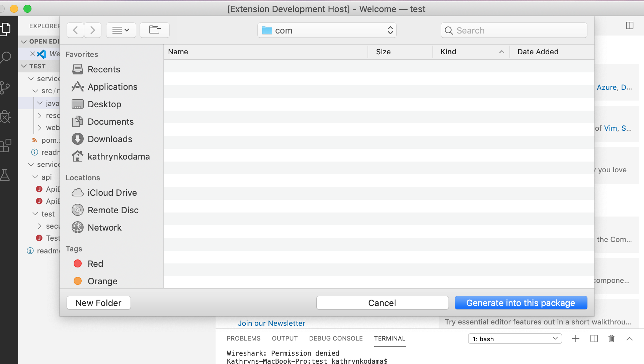Toggle the editor layout icon top right
644x364 pixels.
[630, 25]
